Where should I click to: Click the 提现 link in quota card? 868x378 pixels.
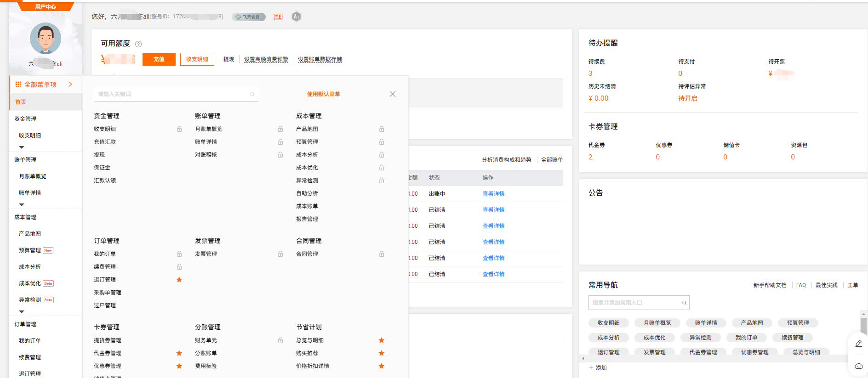click(x=229, y=59)
